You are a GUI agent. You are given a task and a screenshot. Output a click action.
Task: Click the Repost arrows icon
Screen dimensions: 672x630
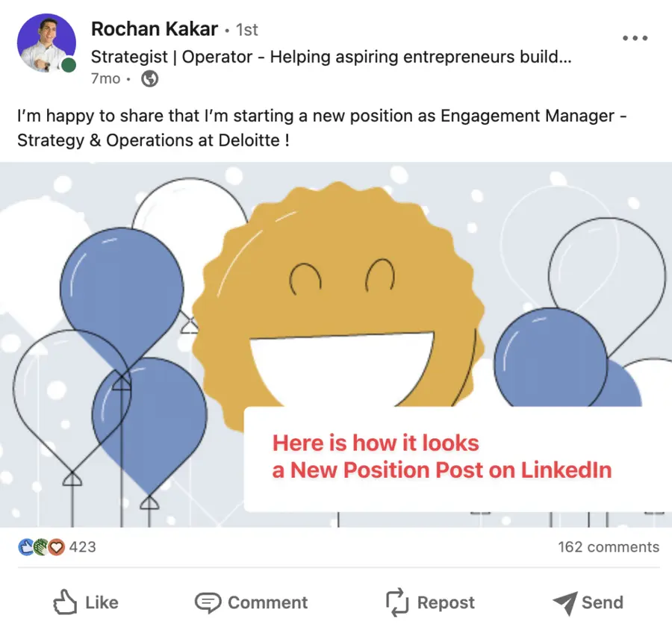click(397, 602)
